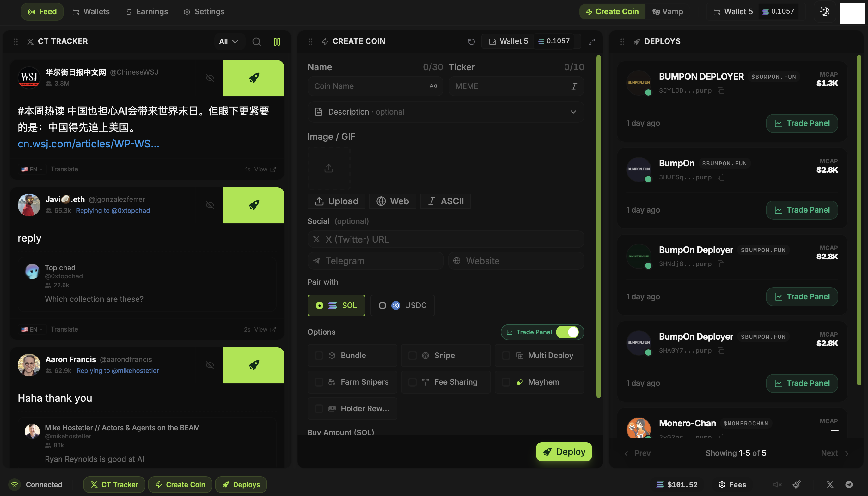868x496 pixels.
Task: Open cn.wsj.com article link
Action: [x=89, y=144]
